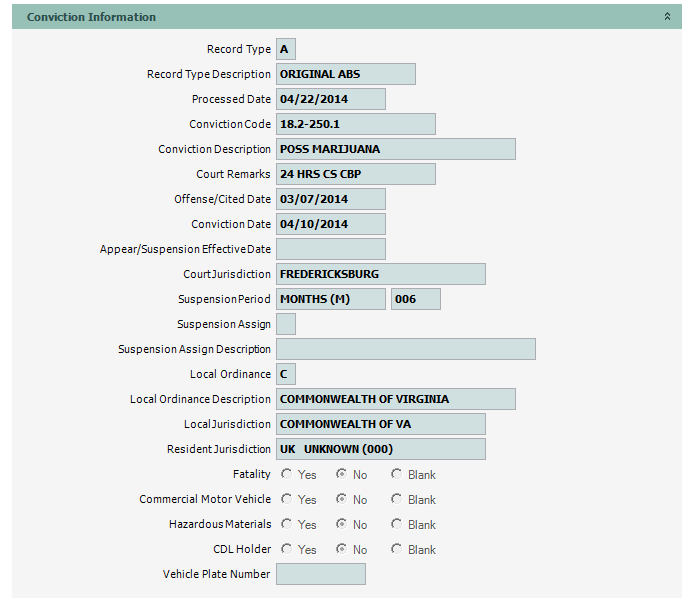Click the Suspension Period 006 value field
This screenshot has width=699, height=607.
tap(415, 299)
